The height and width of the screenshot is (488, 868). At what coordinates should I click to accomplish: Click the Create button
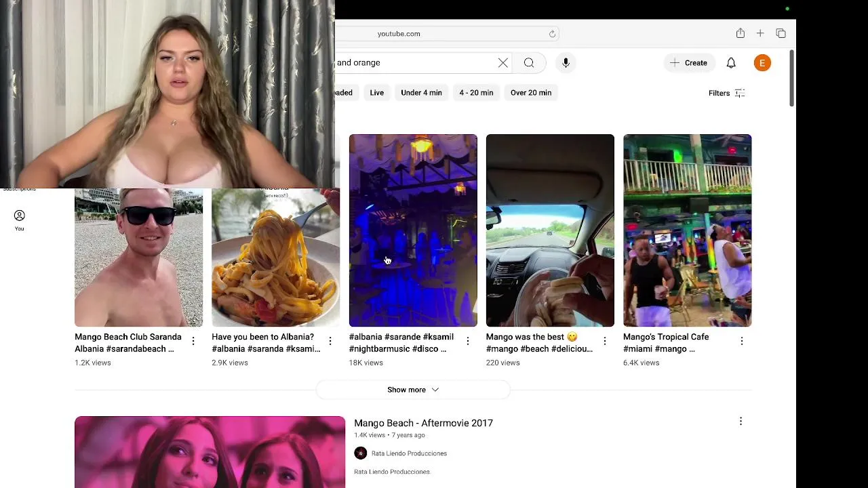689,63
